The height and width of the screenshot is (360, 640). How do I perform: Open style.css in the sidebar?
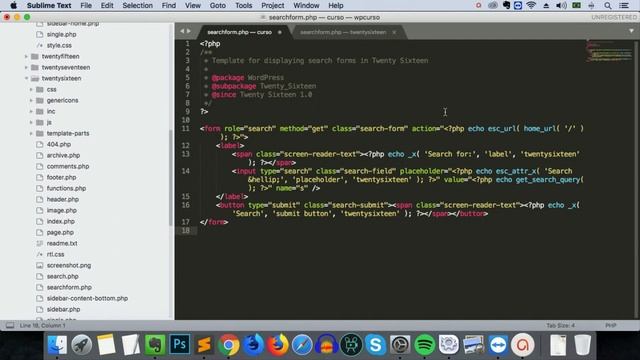(x=59, y=45)
